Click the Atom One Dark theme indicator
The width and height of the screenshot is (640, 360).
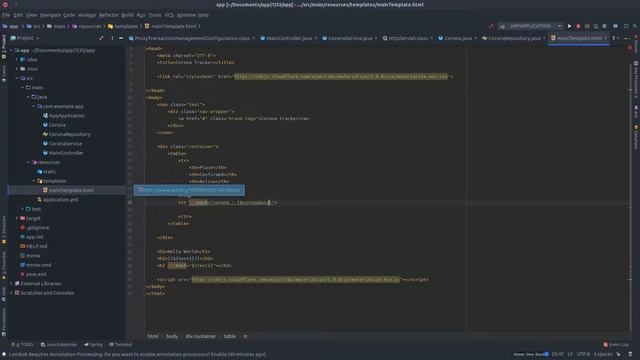(530, 354)
